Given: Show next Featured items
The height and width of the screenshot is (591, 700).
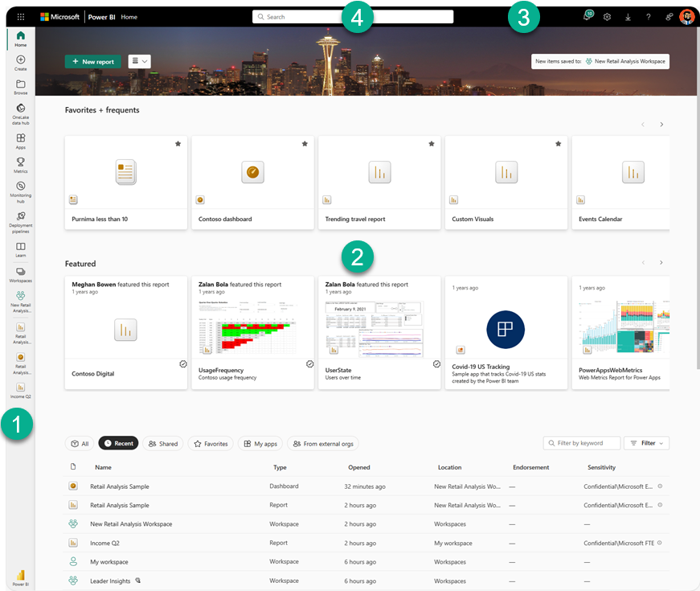Looking at the screenshot, I should click(661, 263).
